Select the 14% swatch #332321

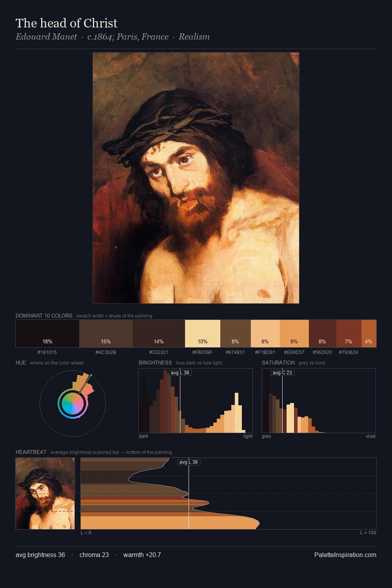(x=159, y=334)
